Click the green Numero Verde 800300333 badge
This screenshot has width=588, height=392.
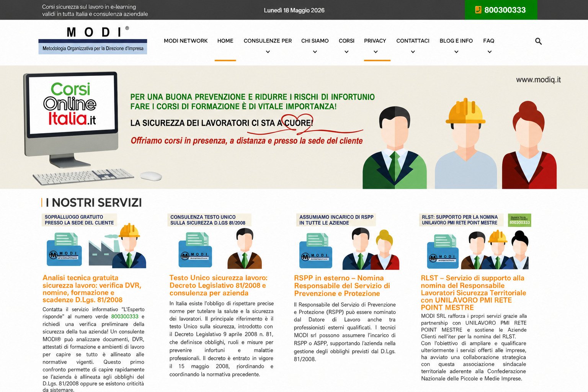519,220
